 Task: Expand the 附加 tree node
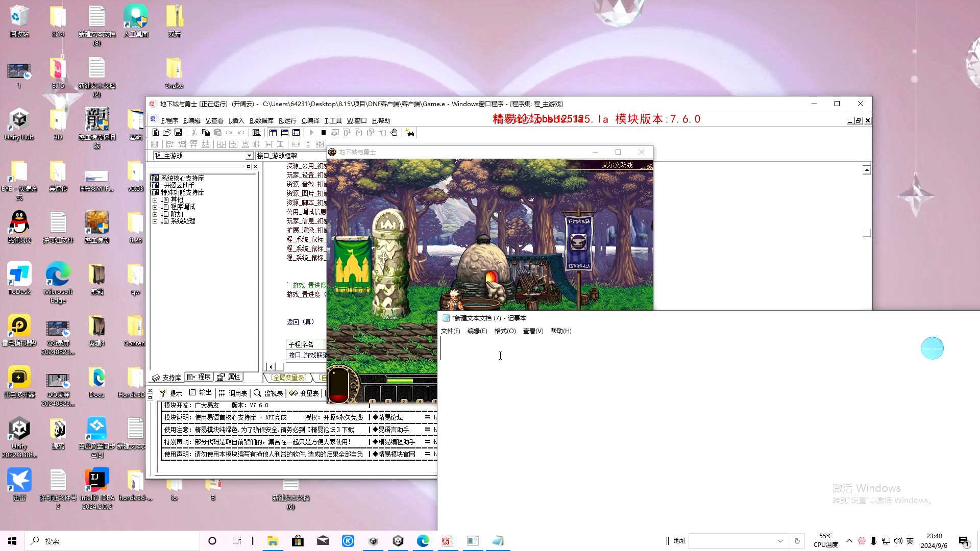coord(155,214)
